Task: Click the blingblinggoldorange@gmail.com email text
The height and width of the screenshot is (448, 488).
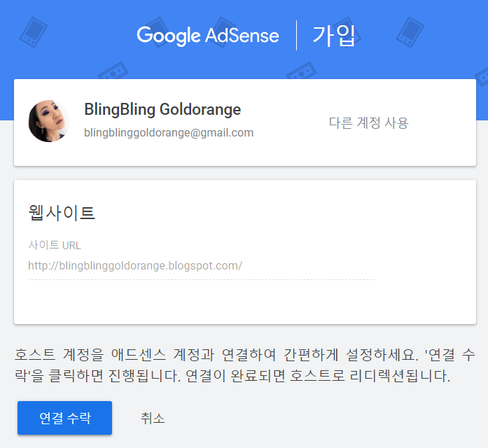Action: (x=169, y=133)
